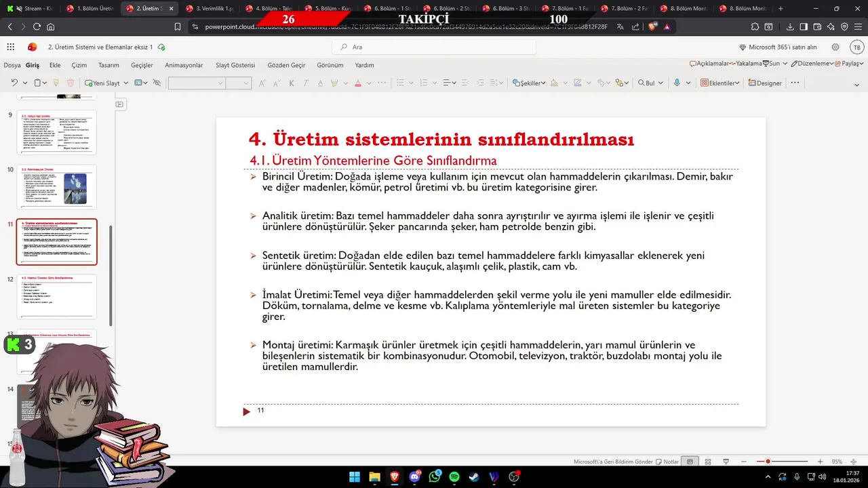
Task: Click the Format Painter brush icon
Action: point(56,83)
